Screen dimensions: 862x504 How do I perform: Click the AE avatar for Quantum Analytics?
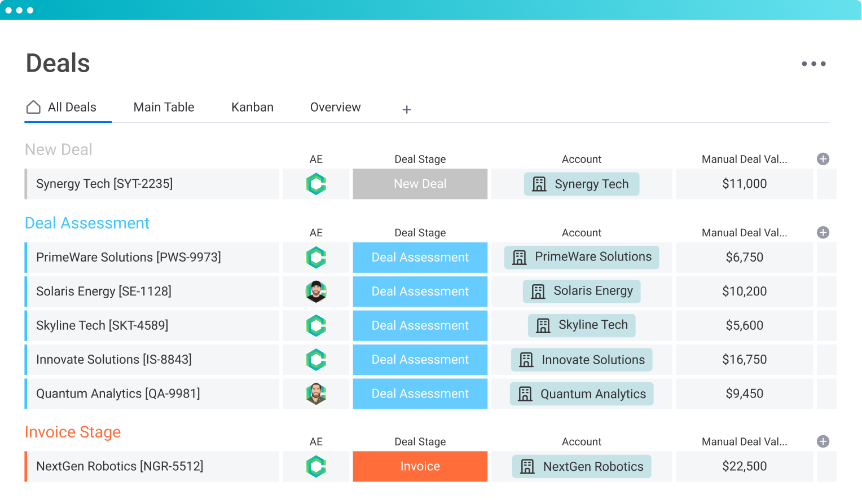click(x=316, y=394)
